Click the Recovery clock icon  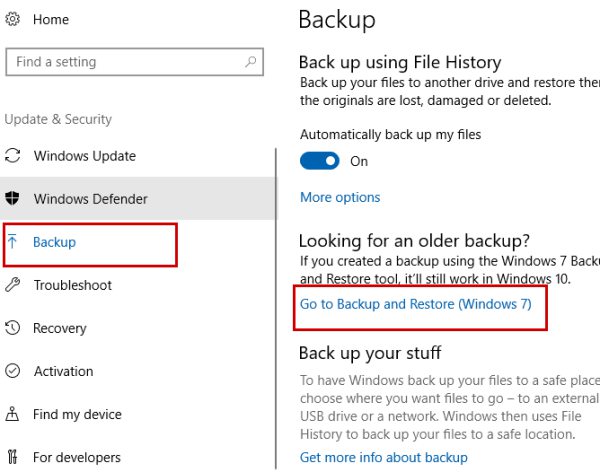(x=13, y=328)
